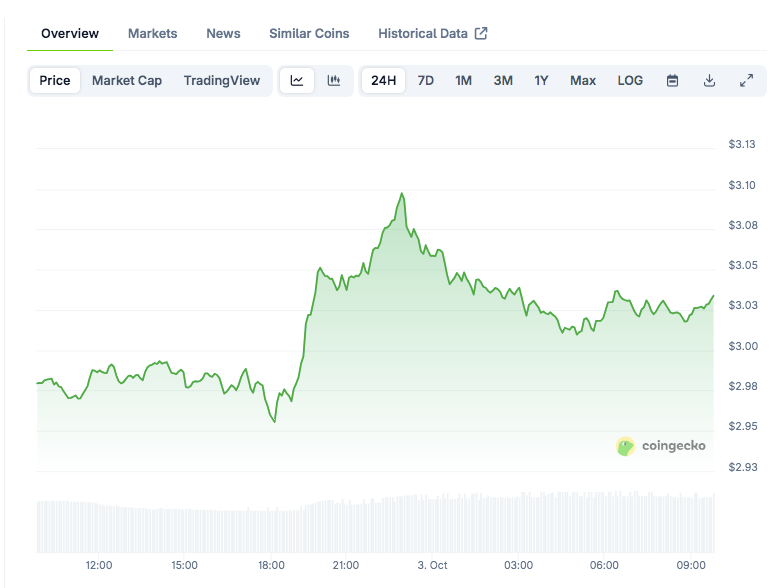Select the Price chart toggle
The image size is (779, 588).
[55, 81]
